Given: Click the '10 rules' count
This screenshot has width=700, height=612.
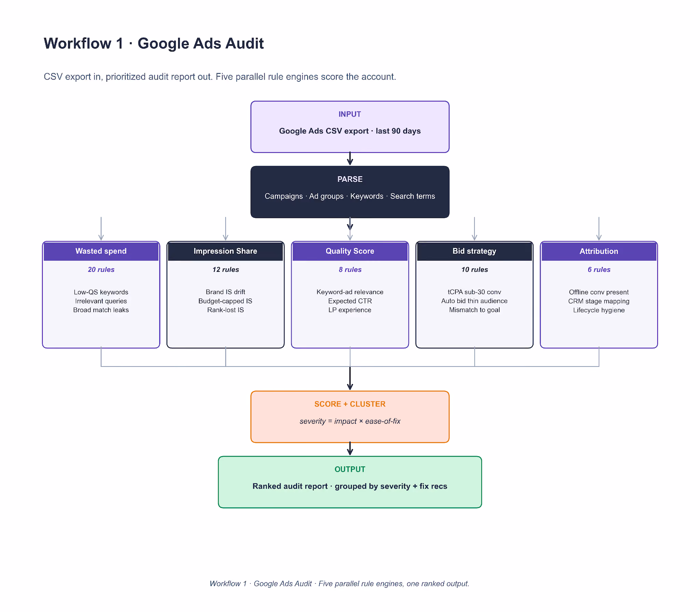Looking at the screenshot, I should click(x=474, y=269).
